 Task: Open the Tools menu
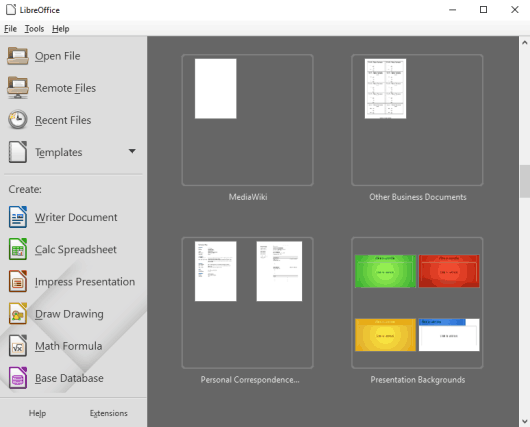pos(34,29)
